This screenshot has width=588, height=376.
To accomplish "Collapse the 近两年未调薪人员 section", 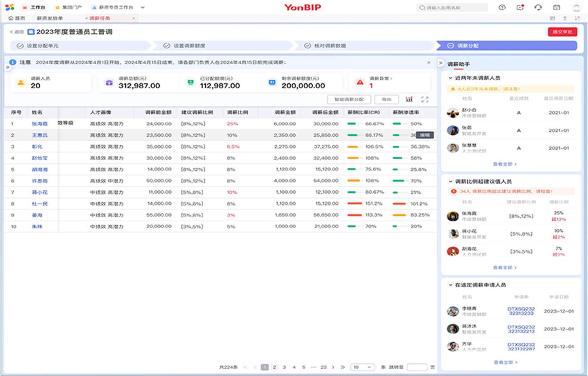I will (x=450, y=78).
